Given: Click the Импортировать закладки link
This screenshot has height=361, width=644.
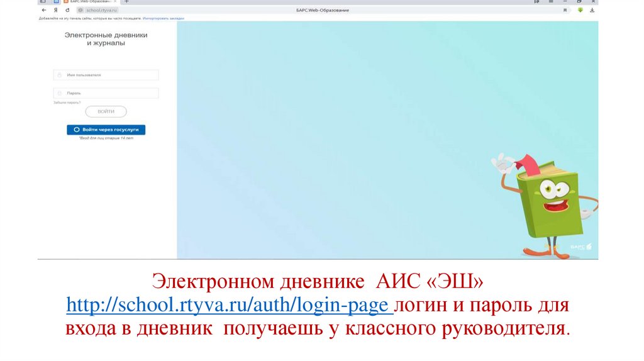Looking at the screenshot, I should [x=164, y=18].
